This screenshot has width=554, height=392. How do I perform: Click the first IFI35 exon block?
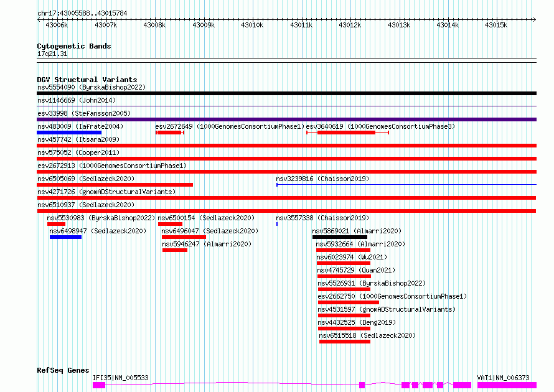coord(99,385)
